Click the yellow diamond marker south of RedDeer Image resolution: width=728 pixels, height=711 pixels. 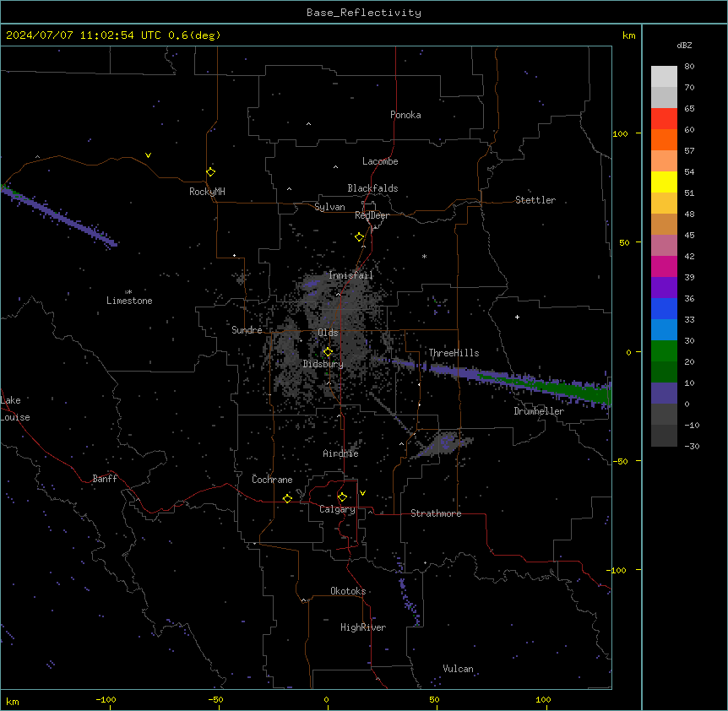[x=359, y=237]
